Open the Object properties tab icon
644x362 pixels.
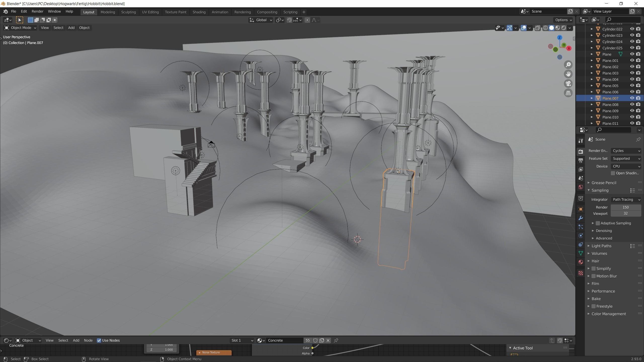point(581,209)
